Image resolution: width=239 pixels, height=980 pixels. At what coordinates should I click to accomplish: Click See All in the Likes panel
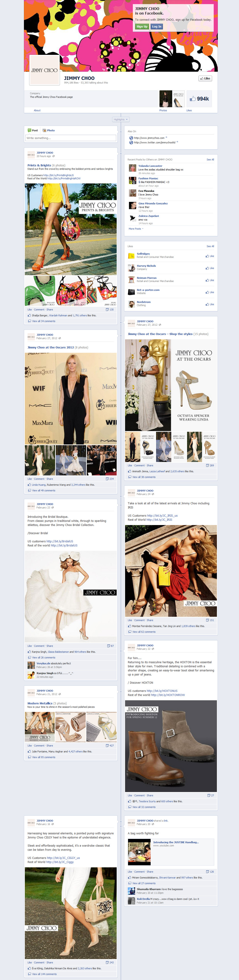click(210, 246)
